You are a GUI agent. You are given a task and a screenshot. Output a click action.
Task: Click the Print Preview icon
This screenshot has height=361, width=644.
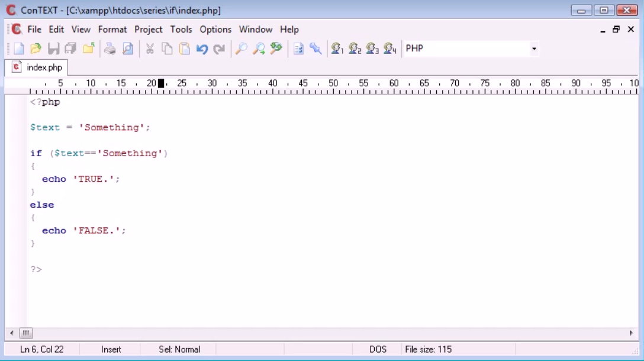click(x=128, y=49)
